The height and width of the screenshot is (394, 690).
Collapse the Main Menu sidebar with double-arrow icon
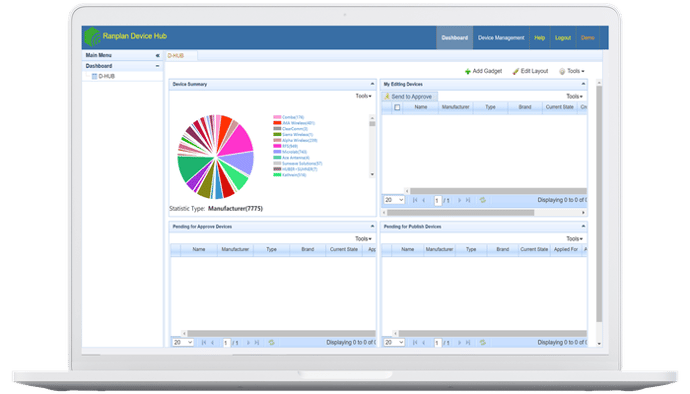[x=158, y=55]
